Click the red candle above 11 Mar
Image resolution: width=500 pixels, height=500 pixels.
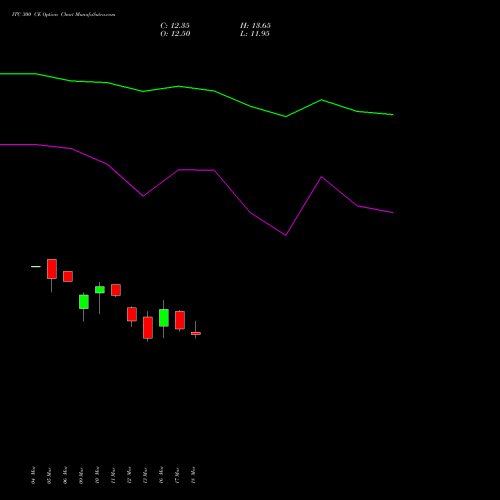116,290
